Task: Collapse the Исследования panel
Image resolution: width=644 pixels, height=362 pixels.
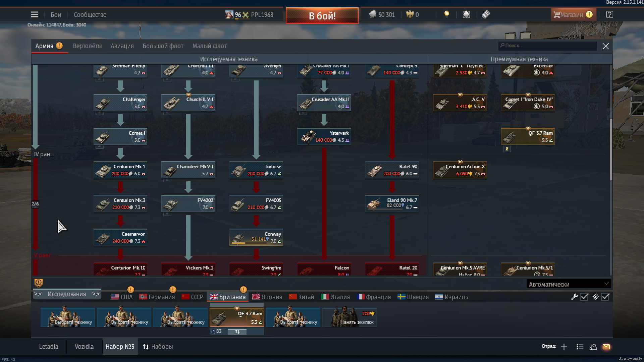Action: coord(67,294)
